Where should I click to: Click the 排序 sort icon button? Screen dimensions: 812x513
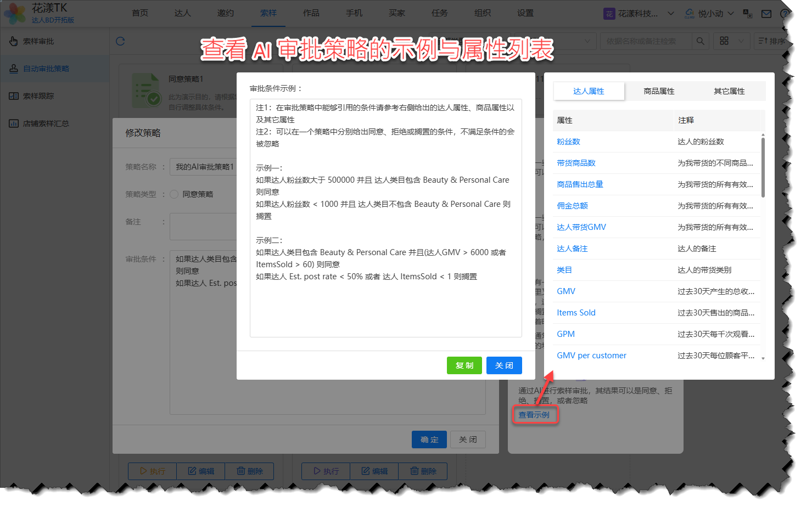[x=771, y=41]
